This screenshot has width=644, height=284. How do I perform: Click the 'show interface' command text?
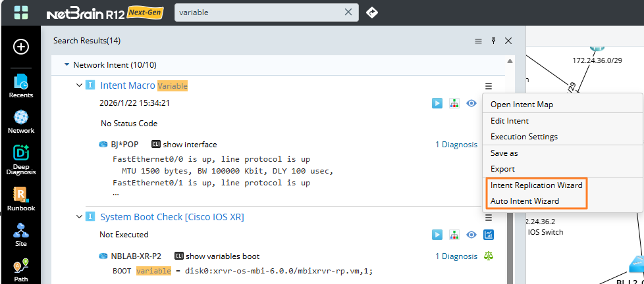[x=190, y=144]
